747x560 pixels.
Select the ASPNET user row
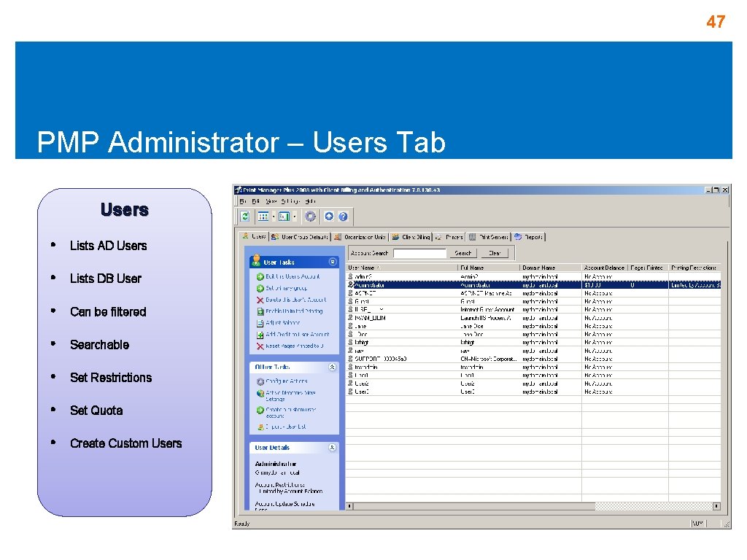point(533,293)
